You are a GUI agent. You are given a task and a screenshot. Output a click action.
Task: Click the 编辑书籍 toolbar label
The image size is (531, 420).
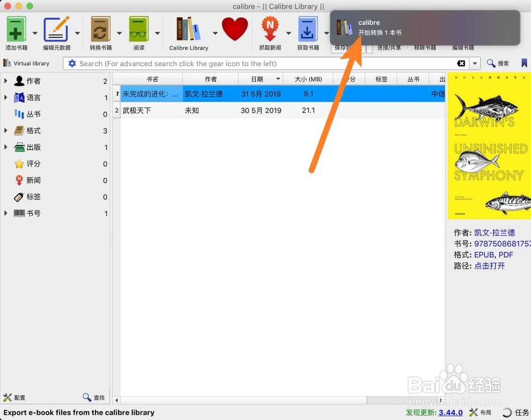pyautogui.click(x=463, y=48)
